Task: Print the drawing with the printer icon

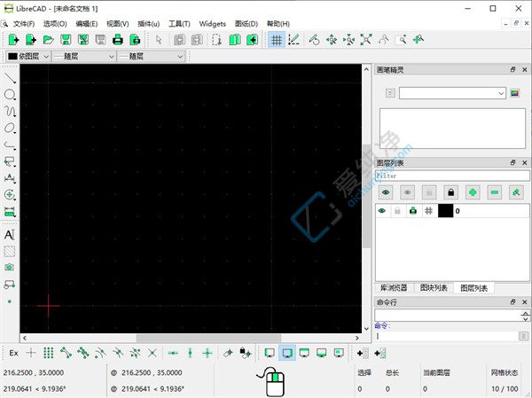Action: [x=118, y=40]
